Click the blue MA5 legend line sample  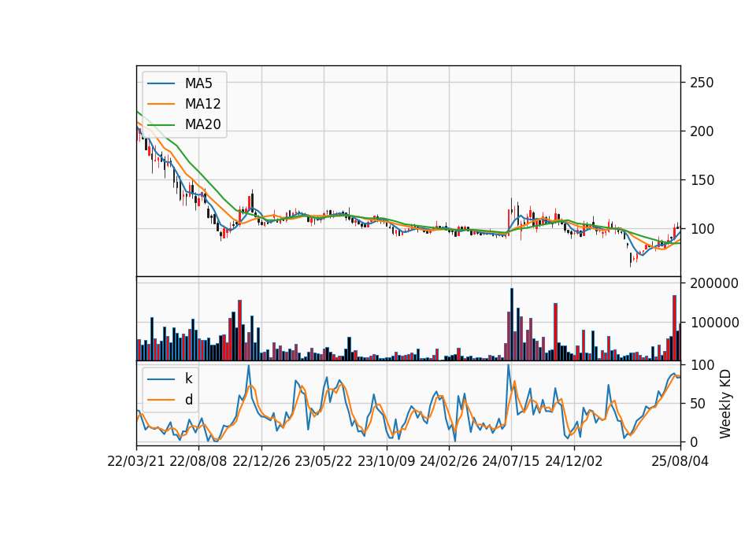[161, 84]
